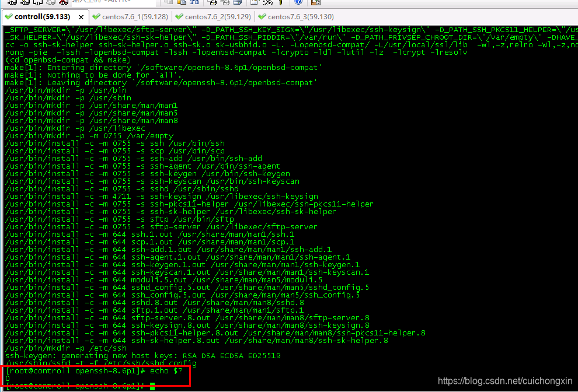Click the '/usr/bin/ssh-agent' install line
This screenshot has width=578, height=392.
click(142, 166)
